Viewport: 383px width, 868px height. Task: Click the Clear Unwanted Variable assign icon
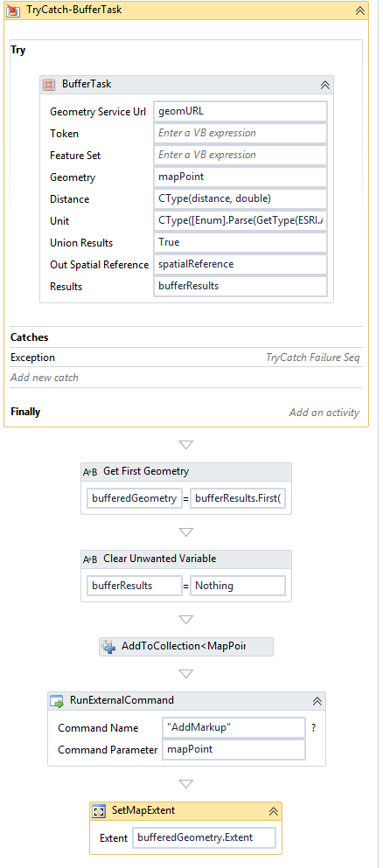point(90,559)
